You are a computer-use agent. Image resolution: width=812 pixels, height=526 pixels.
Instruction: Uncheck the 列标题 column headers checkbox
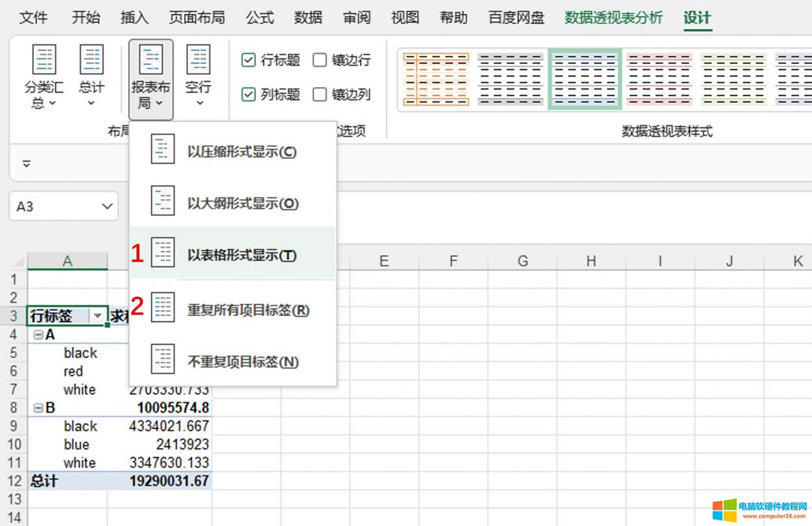(248, 94)
